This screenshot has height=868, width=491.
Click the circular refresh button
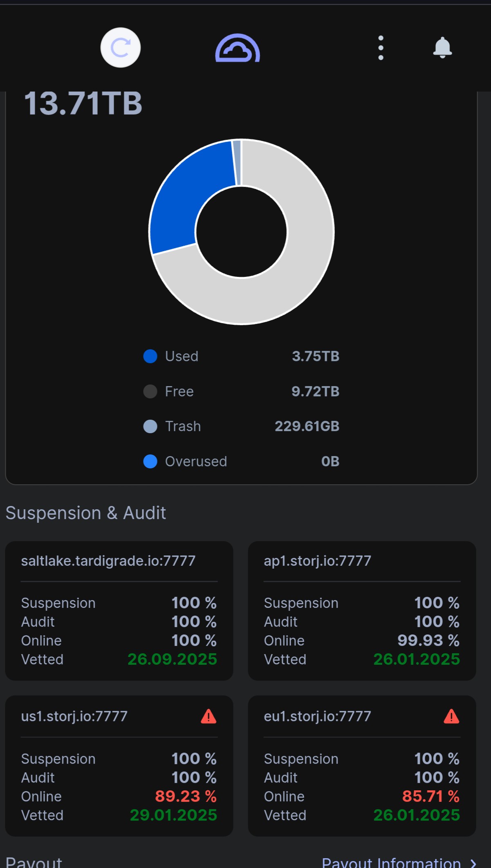[x=121, y=48]
